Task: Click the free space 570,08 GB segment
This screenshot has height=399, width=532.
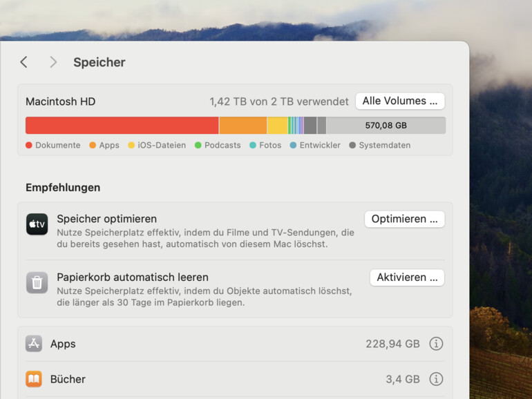Action: [386, 126]
